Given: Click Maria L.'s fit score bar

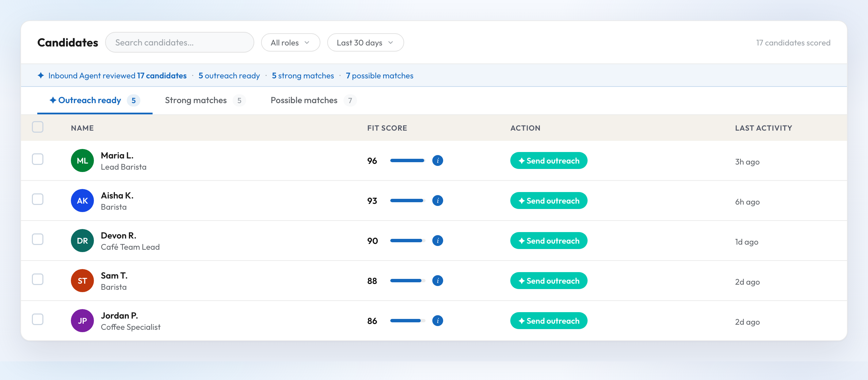Looking at the screenshot, I should (x=408, y=160).
